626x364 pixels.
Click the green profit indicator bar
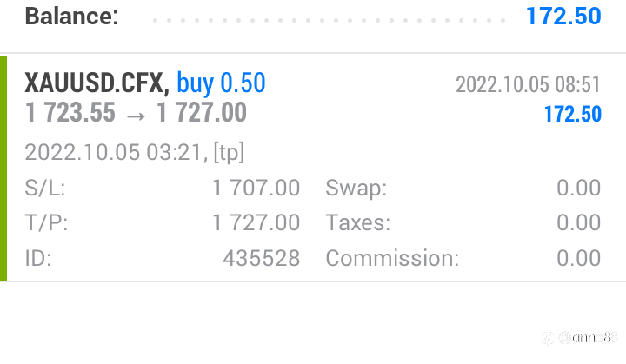point(3,168)
